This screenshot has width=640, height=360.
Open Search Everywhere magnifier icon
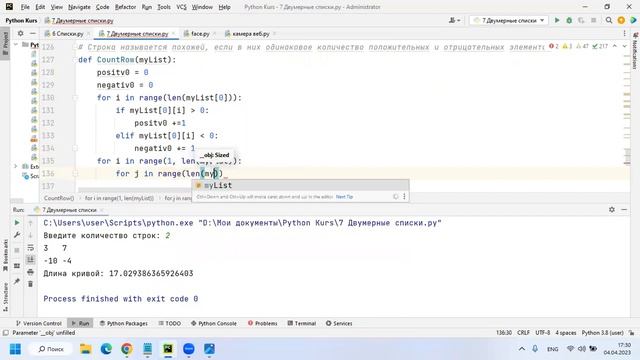tap(609, 20)
